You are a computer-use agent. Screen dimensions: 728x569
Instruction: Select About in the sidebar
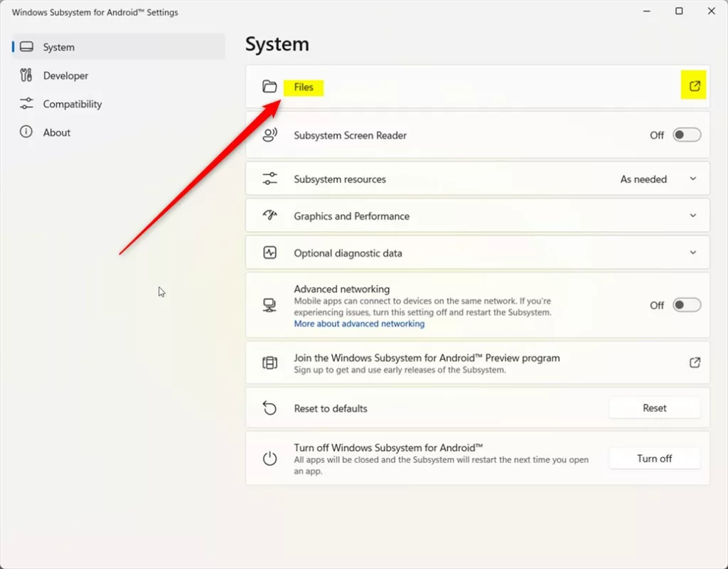[57, 132]
